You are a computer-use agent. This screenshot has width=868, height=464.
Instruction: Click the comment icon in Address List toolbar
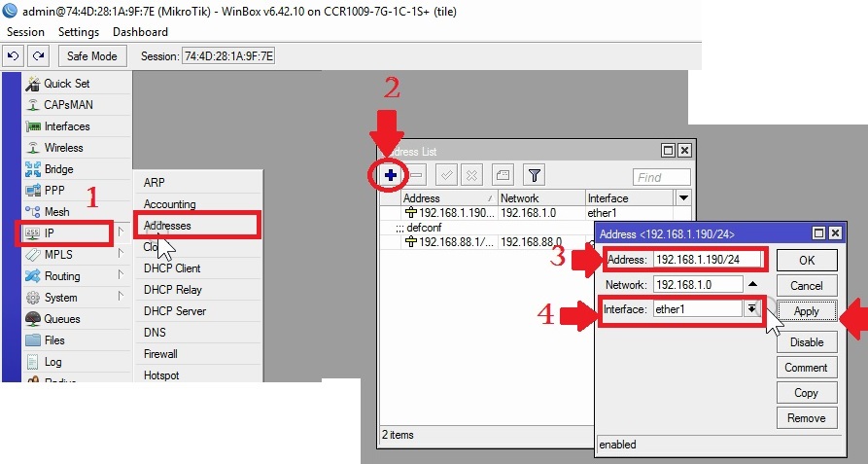click(502, 175)
